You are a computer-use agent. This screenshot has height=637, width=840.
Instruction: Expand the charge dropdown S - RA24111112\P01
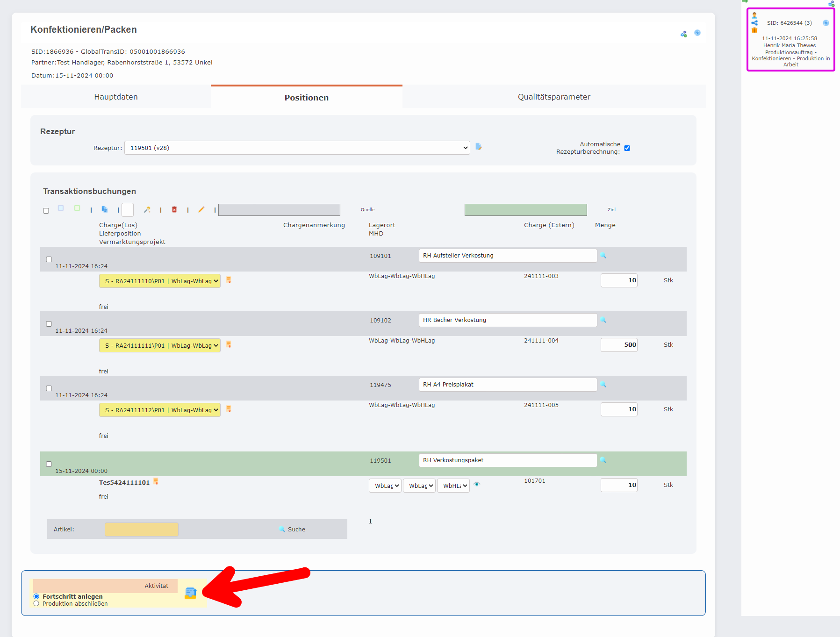click(x=160, y=410)
